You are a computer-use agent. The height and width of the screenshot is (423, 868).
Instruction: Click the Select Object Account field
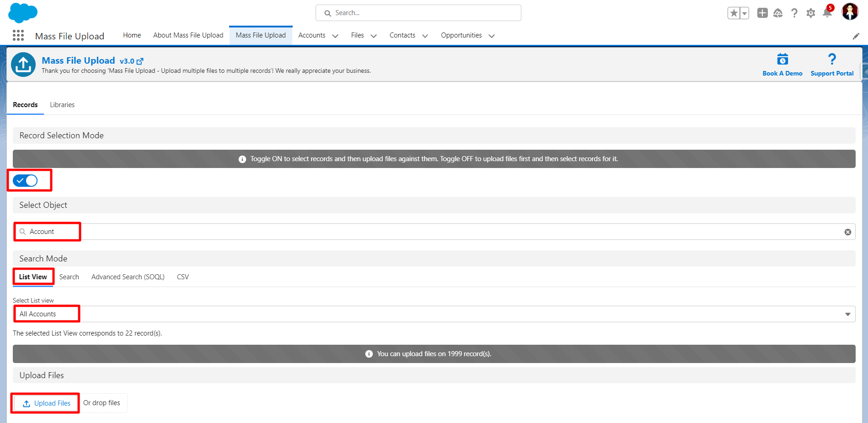pyautogui.click(x=434, y=232)
